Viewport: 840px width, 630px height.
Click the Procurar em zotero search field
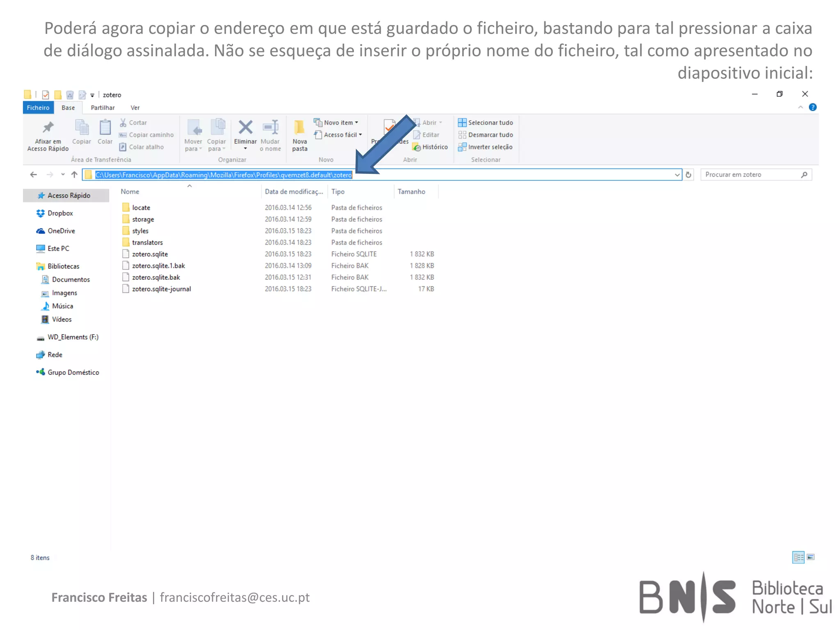(751, 175)
